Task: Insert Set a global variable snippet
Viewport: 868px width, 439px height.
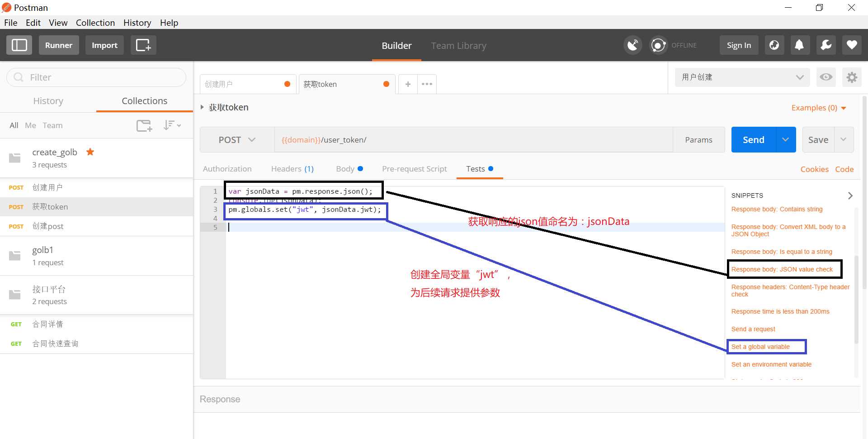Action: click(x=760, y=347)
